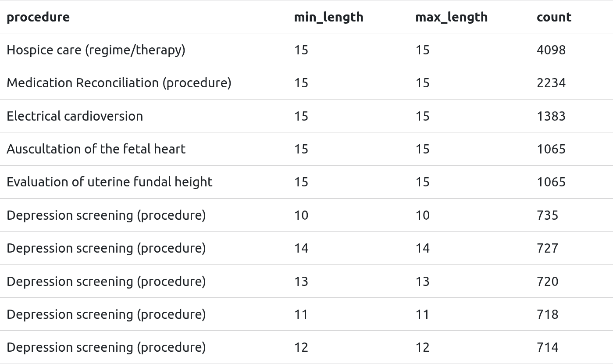This screenshot has width=613, height=364.
Task: Select the Hospice care (regime/therapy) cell
Action: [x=96, y=50]
